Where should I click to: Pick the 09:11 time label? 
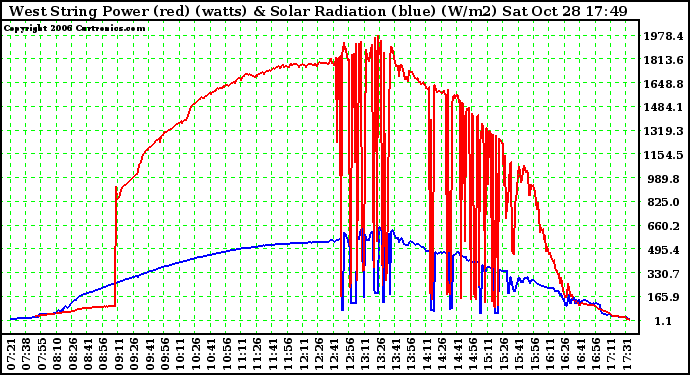(x=119, y=354)
